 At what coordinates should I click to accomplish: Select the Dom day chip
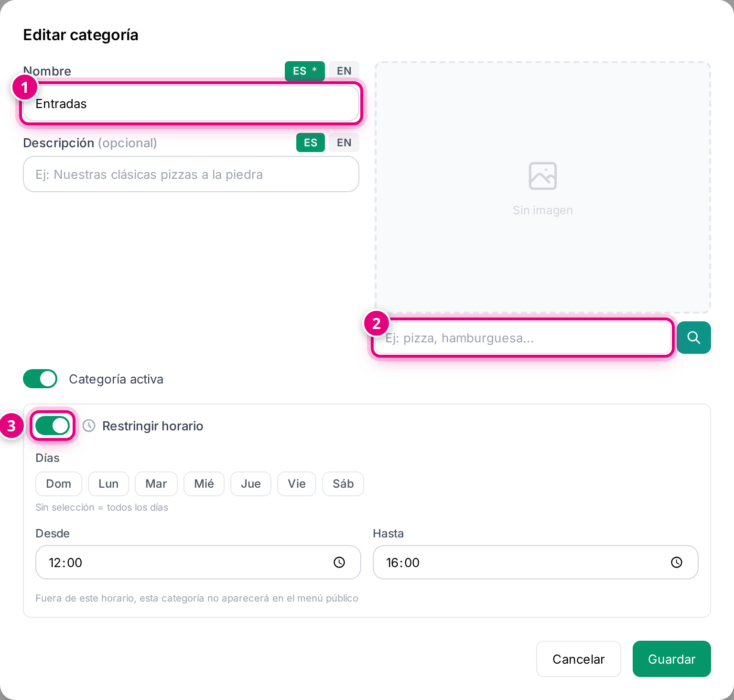tap(59, 484)
